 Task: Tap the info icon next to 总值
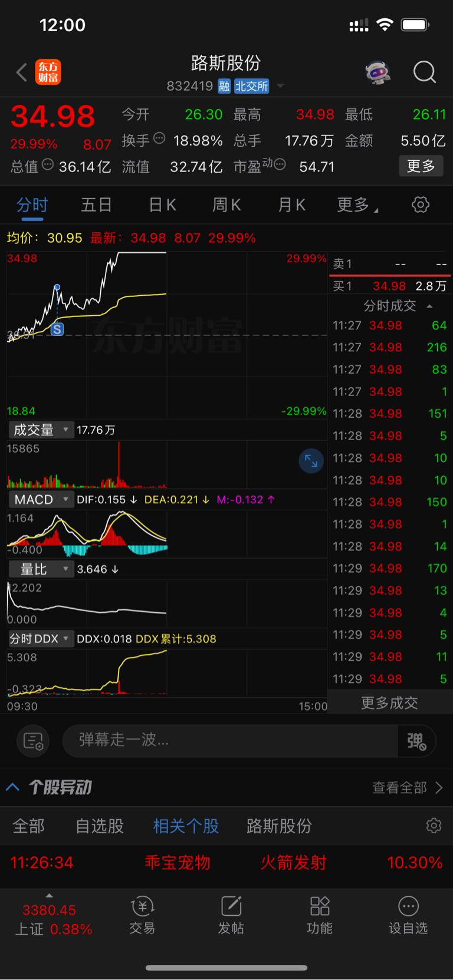click(48, 164)
